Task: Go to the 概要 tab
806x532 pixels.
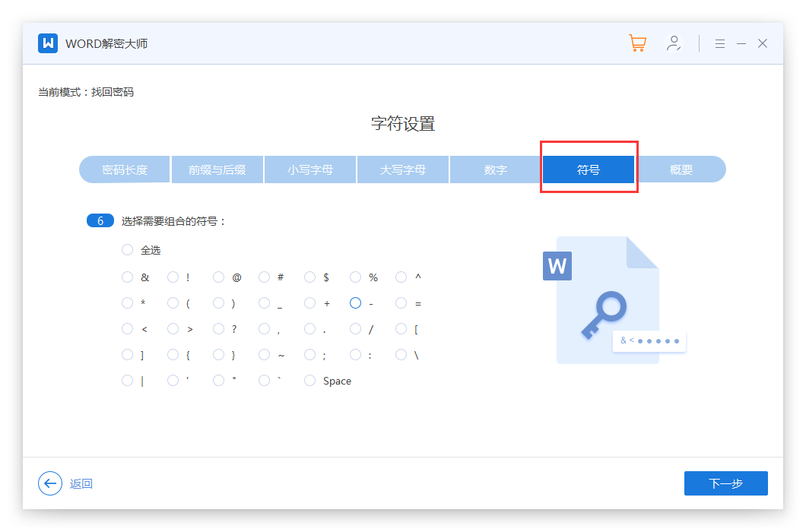Action: click(681, 169)
